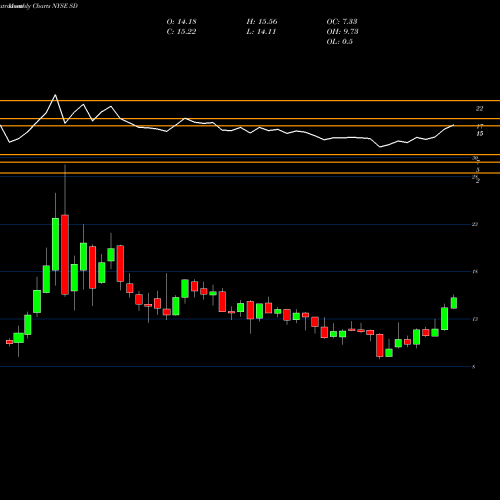Click the 'O: 14.18' open value
Screen dimensions: 500x500
pos(181,22)
